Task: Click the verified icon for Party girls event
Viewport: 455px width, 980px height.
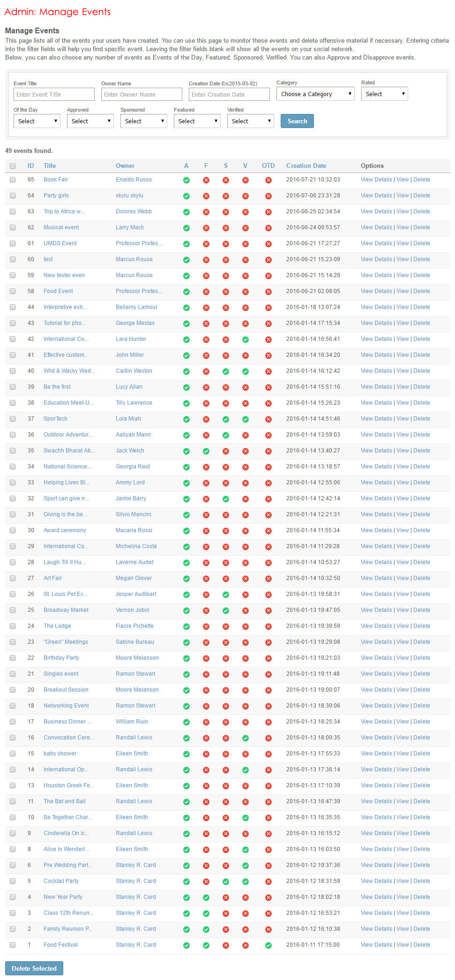Action: 246,196
